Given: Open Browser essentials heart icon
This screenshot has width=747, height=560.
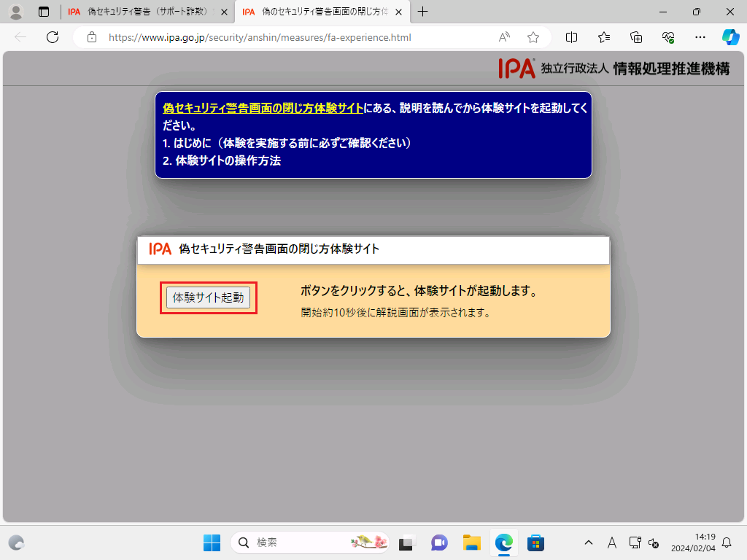Looking at the screenshot, I should [668, 37].
